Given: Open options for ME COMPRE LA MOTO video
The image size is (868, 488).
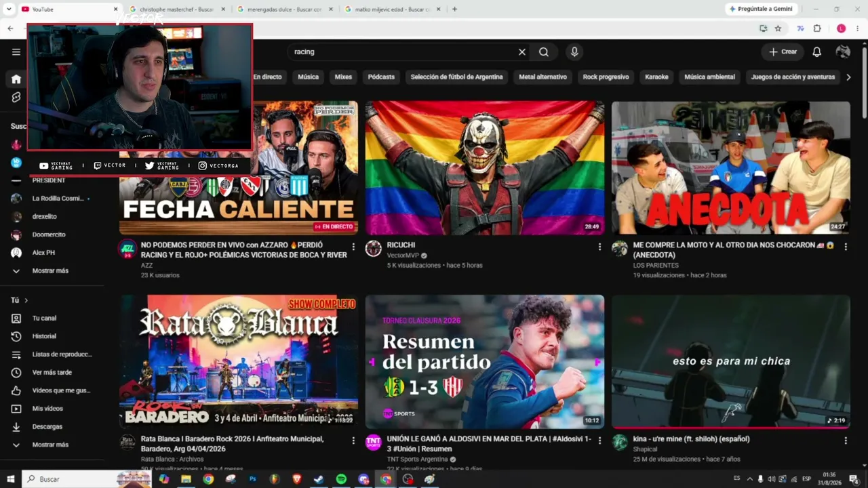Looking at the screenshot, I should point(846,247).
